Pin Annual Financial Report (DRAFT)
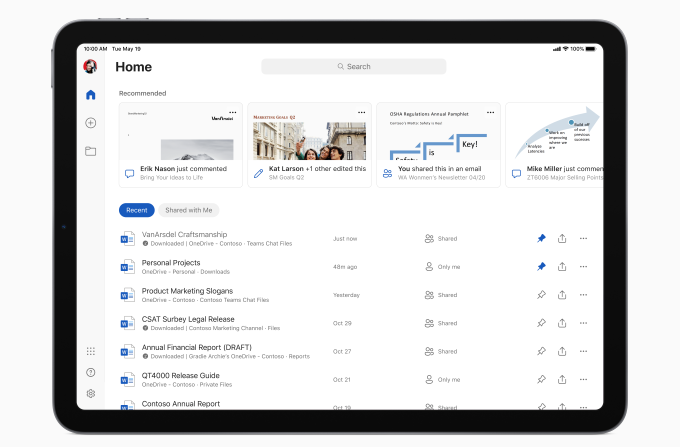Viewport: 680px width, 447px height. [x=541, y=351]
